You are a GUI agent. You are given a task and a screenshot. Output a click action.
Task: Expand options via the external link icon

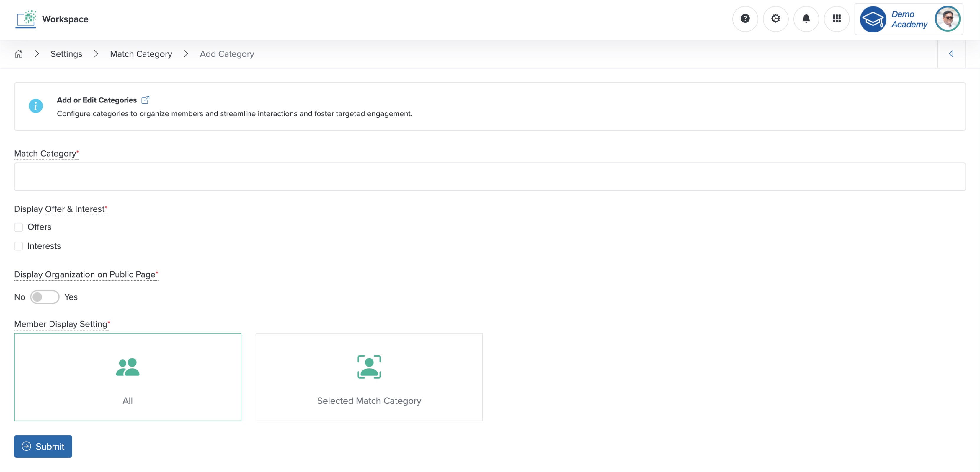pyautogui.click(x=145, y=99)
